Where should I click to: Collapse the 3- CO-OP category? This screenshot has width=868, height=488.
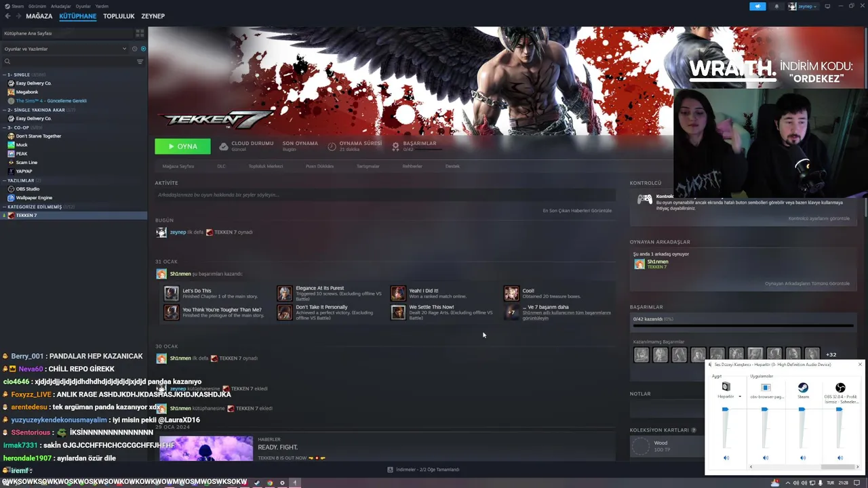click(4, 127)
